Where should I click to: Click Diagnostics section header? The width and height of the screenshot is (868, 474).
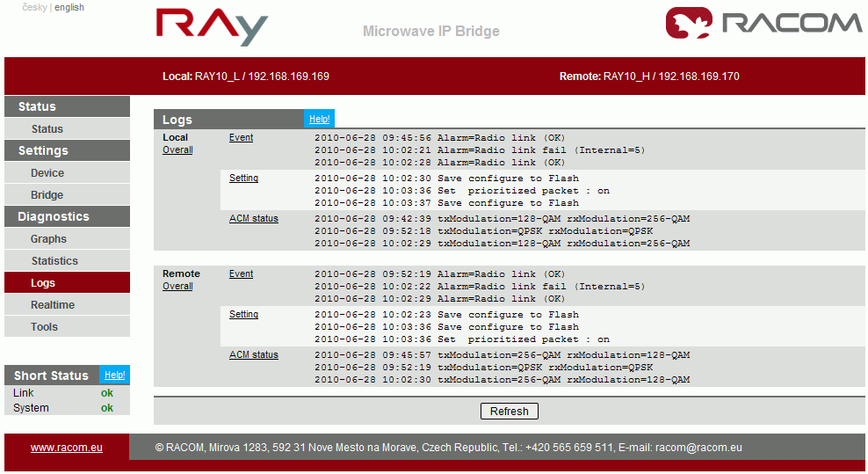coord(67,216)
